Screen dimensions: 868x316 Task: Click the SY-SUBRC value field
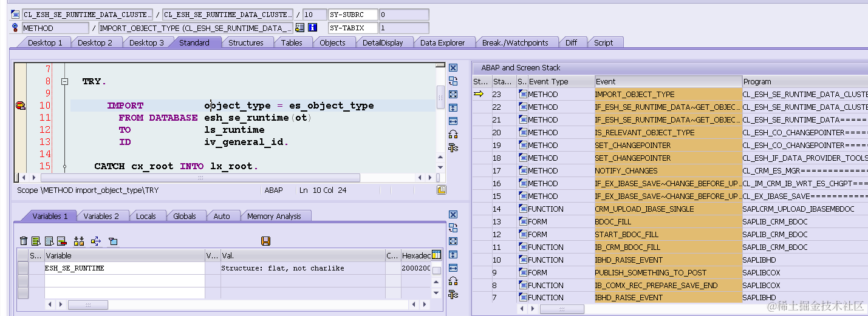point(403,15)
